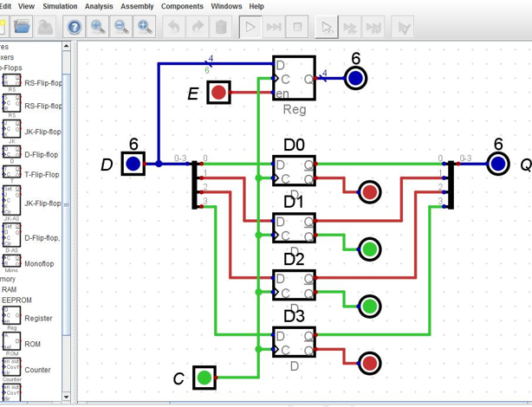This screenshot has width=532, height=407.
Task: Open a circuit file with the folder icon
Action: (x=22, y=27)
